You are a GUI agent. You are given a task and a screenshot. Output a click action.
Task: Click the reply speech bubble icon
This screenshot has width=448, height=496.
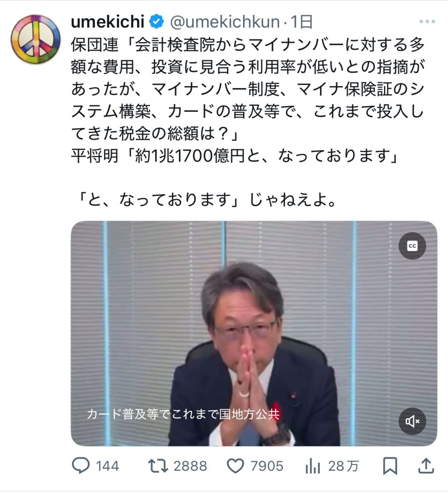(x=81, y=466)
